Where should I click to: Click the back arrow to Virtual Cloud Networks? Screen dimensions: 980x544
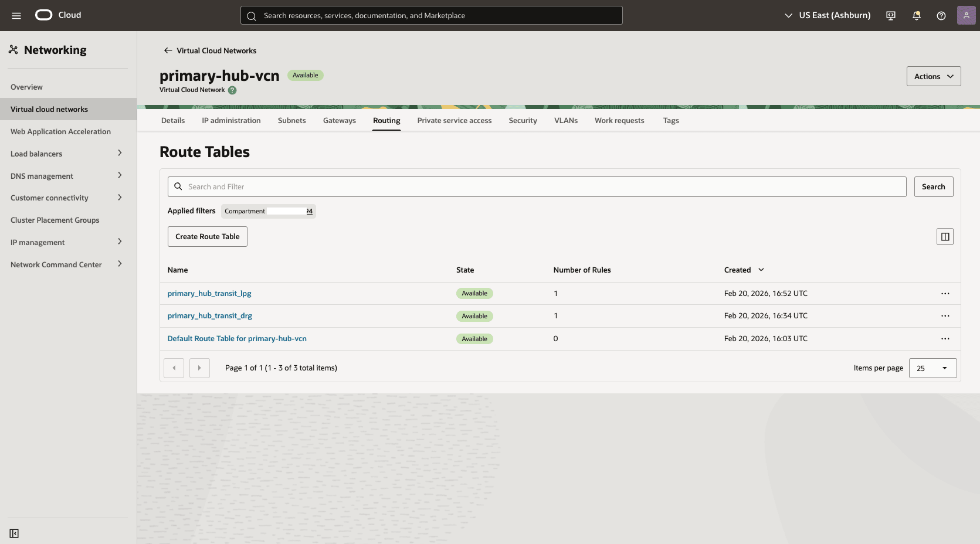tap(167, 50)
